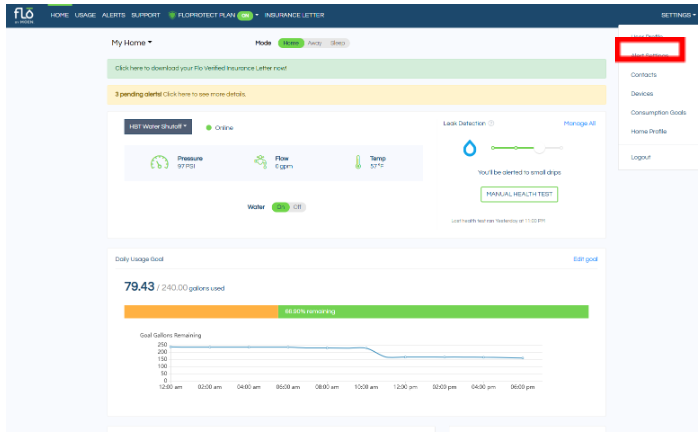Turn the water On
Viewport: 698px width, 447px height.
(x=281, y=207)
